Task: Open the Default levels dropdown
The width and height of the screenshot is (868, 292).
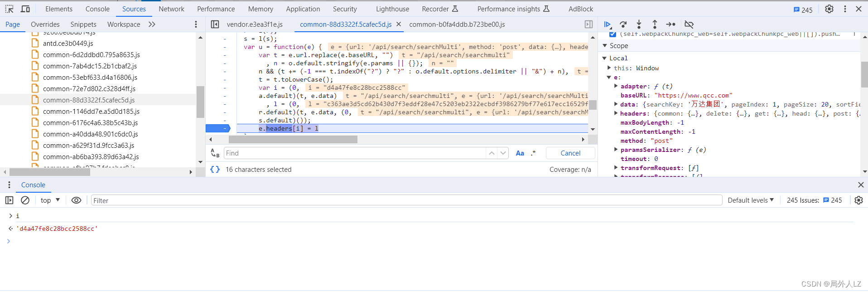Action: 751,200
